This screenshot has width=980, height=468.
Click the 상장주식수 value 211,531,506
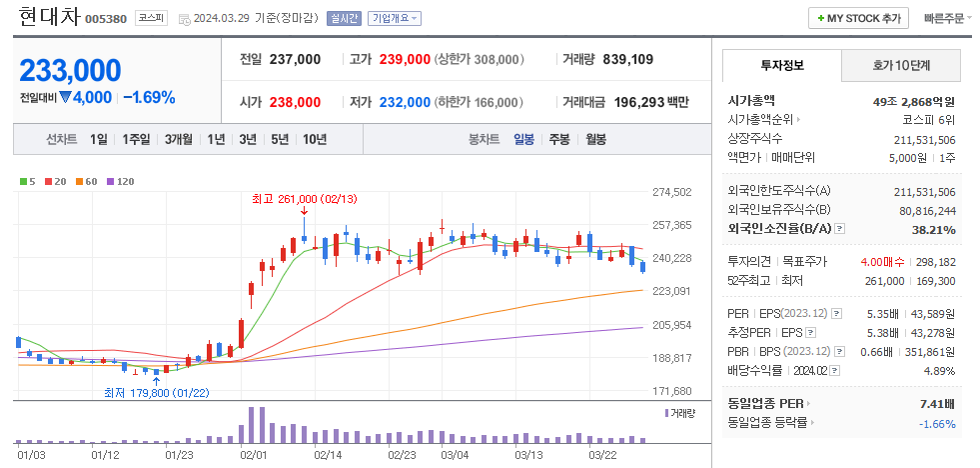pyautogui.click(x=924, y=140)
